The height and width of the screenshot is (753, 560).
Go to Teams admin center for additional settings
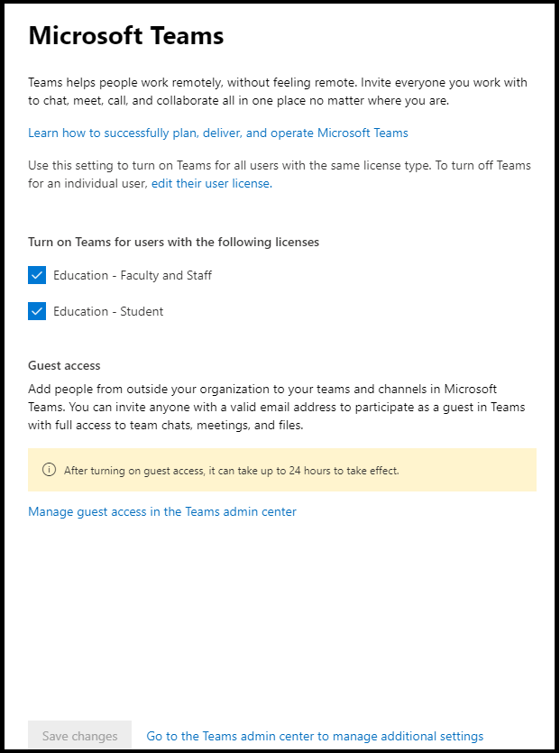click(315, 736)
